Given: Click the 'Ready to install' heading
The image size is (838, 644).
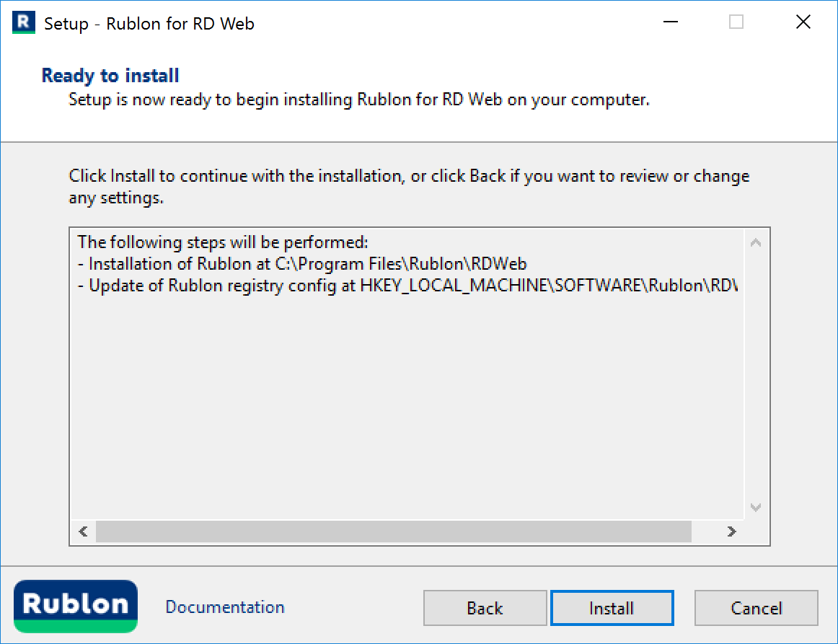Looking at the screenshot, I should point(110,76).
